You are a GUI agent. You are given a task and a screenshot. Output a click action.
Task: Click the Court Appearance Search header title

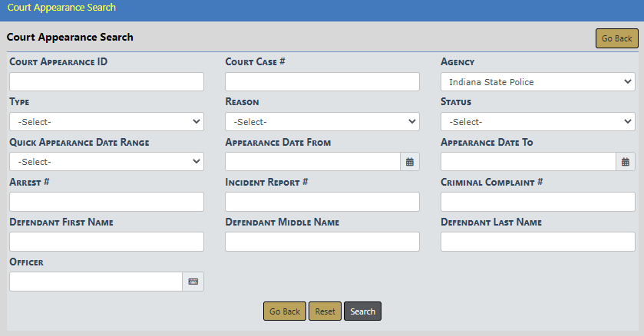pyautogui.click(x=70, y=37)
